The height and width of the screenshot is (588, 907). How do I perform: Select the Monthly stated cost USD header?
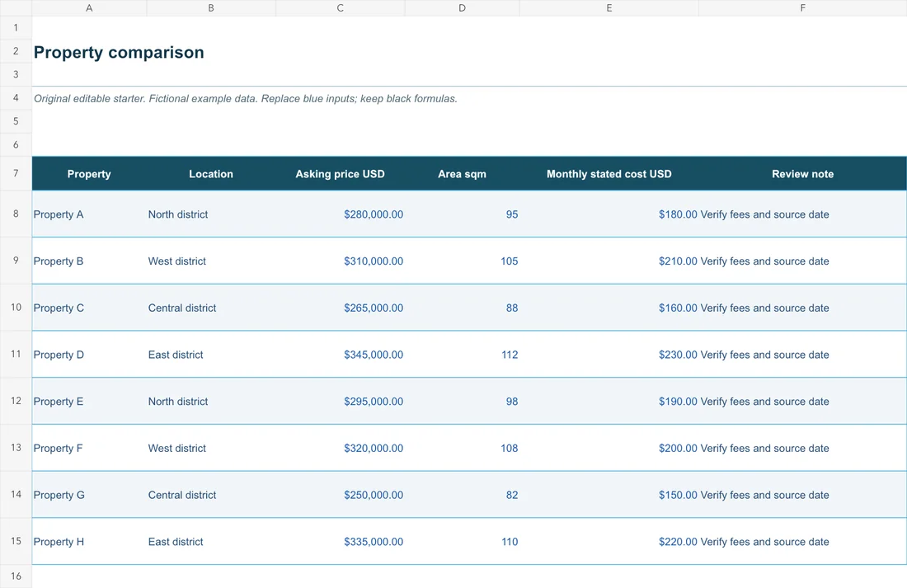(x=609, y=174)
